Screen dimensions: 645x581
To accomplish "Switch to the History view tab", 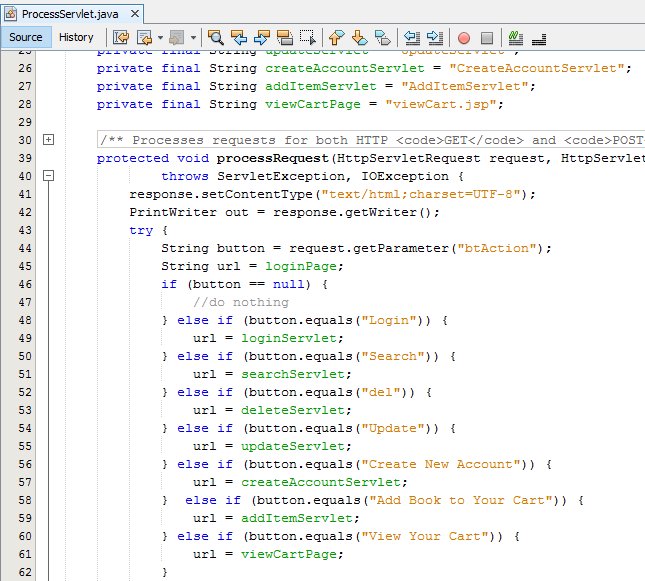I will pos(76,37).
